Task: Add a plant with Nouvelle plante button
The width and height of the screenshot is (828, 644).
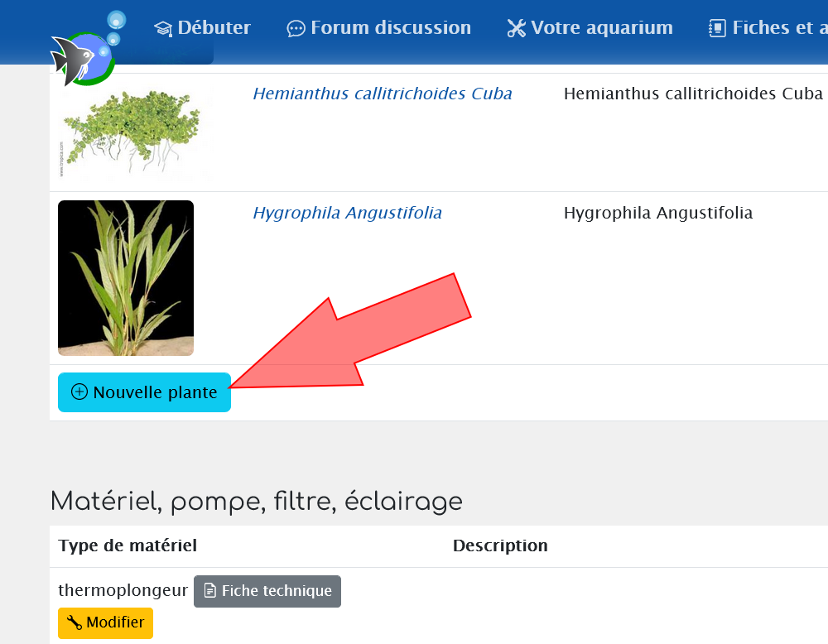Action: click(144, 392)
